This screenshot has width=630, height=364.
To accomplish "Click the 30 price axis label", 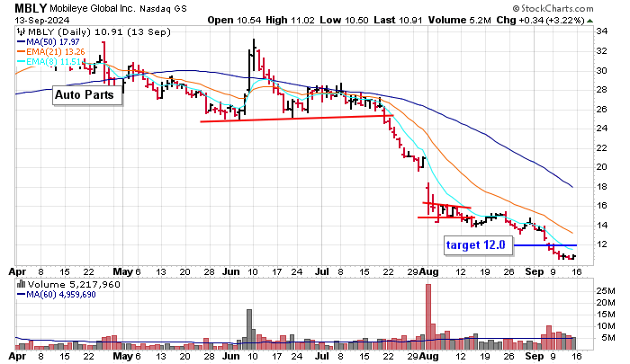I will [x=601, y=70].
